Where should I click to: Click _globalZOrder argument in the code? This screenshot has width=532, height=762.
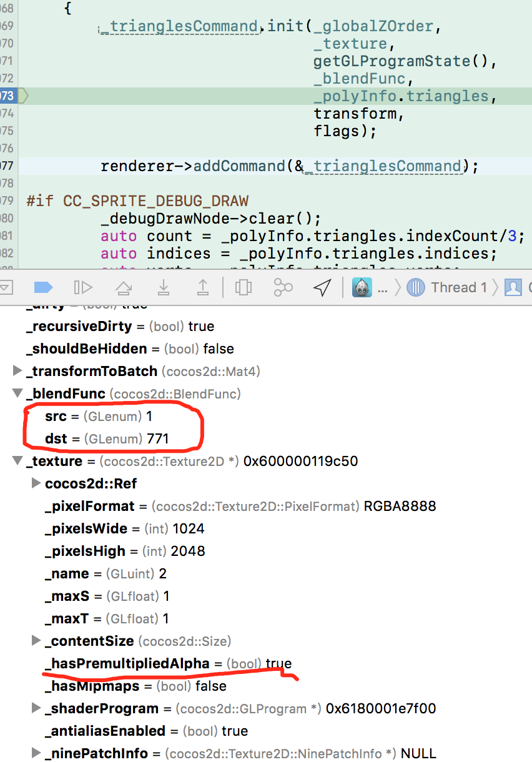pos(374,26)
